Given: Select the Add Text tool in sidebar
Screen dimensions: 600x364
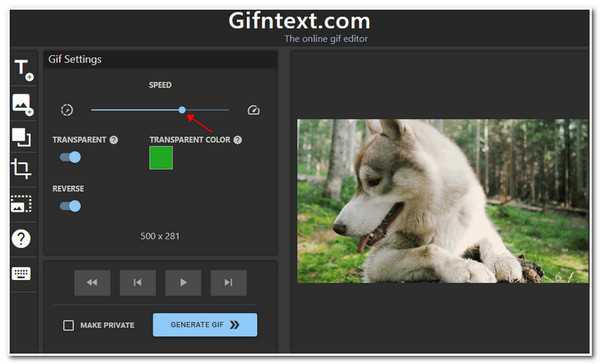Looking at the screenshot, I should coord(23,70).
